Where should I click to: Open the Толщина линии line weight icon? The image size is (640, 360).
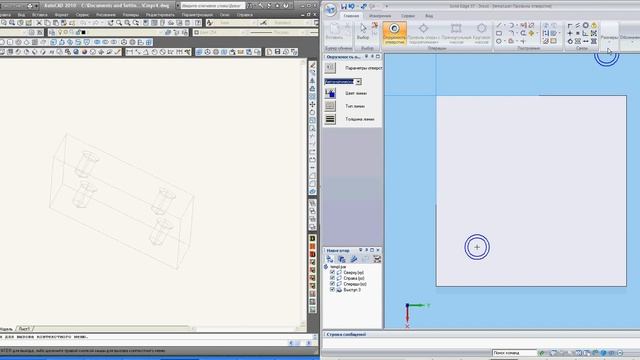(330, 119)
